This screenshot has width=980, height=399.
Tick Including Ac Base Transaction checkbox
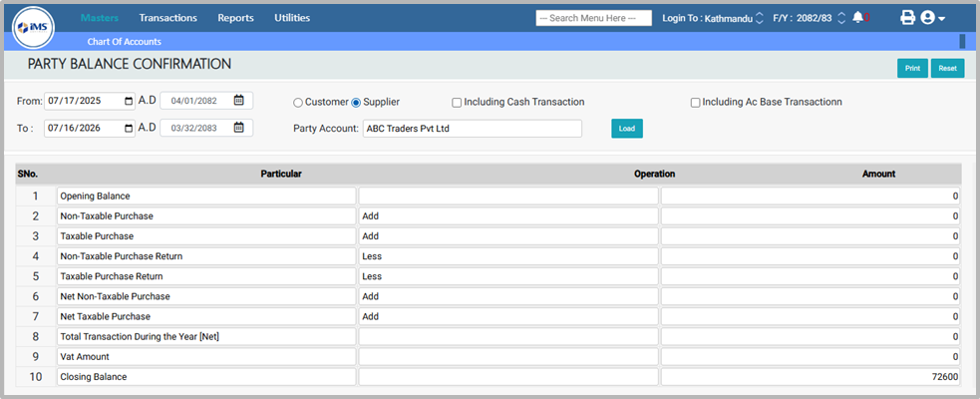click(x=695, y=102)
